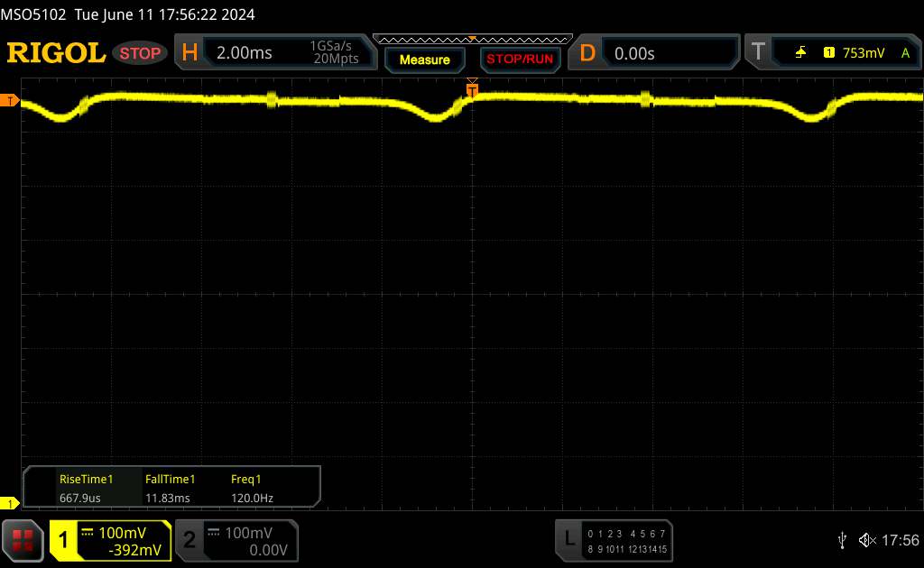Click the RiseTime1 measurement
Screen dimensions: 924x568
tap(86, 479)
